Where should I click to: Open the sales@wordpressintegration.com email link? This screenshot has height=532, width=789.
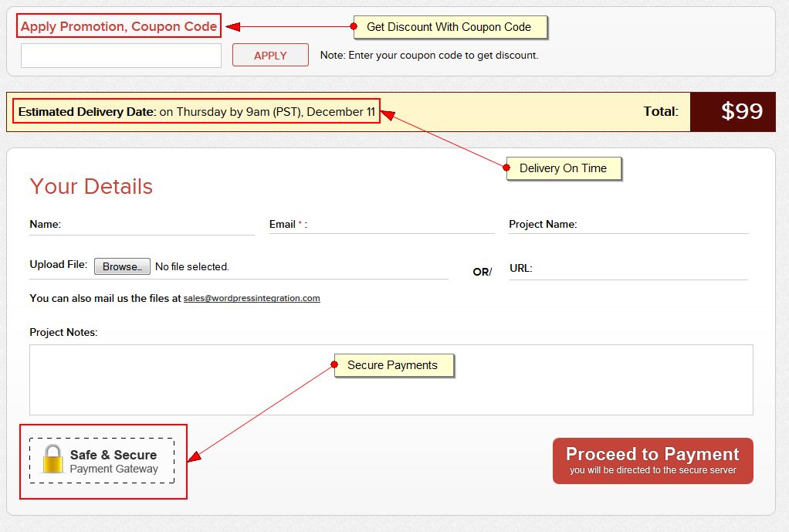tap(252, 298)
